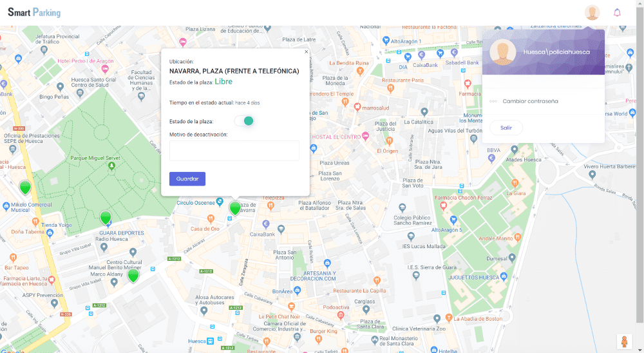Screen dimensions: 644x353
Task: Click the Telepizza restaurant pin
Action: tap(270, 205)
